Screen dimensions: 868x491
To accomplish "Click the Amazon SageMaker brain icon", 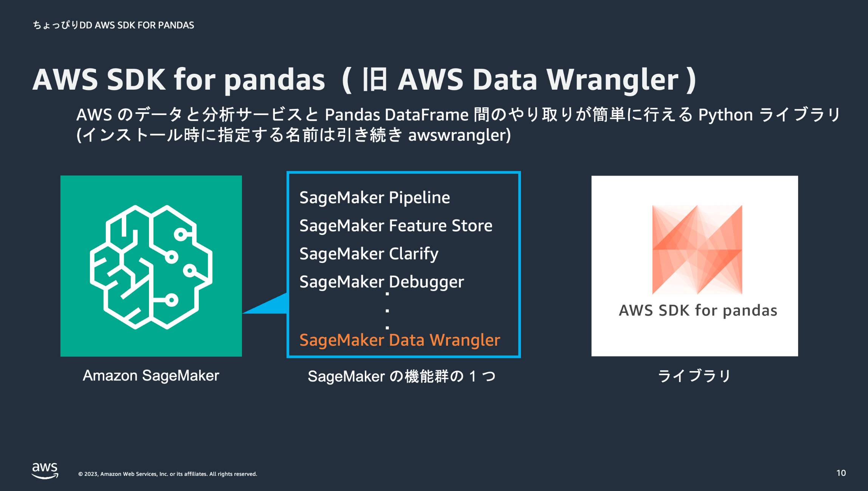I will click(151, 266).
